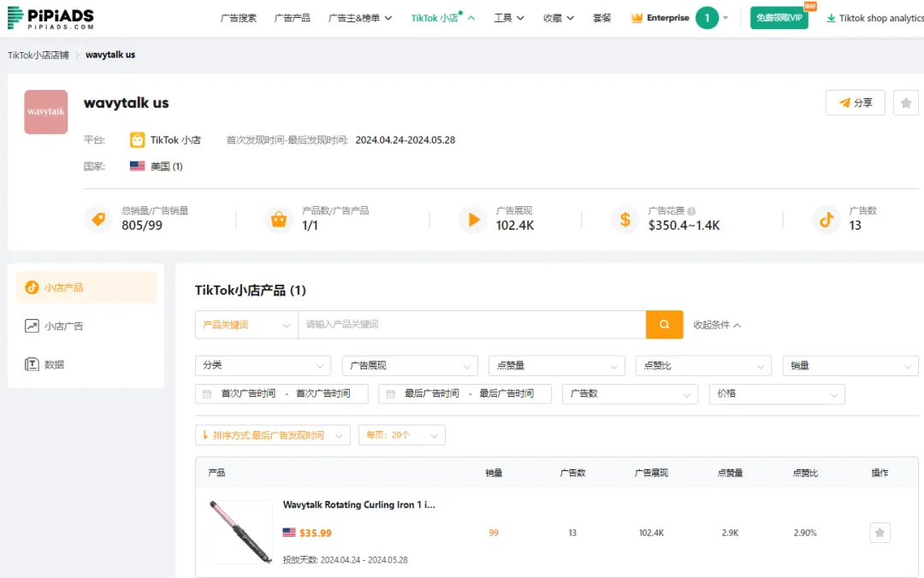Click the wavytalk store avatar
The image size is (924, 578).
pyautogui.click(x=46, y=112)
